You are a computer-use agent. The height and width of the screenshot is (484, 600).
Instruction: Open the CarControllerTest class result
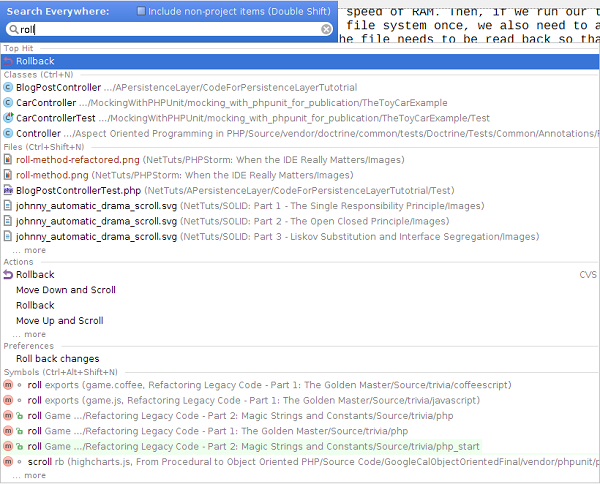point(300,118)
